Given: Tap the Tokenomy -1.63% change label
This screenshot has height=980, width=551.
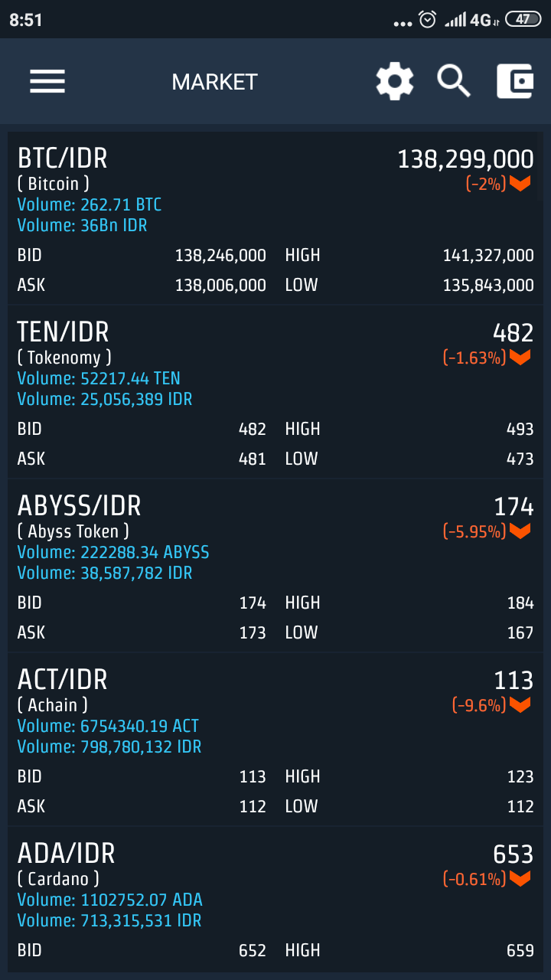Looking at the screenshot, I should click(474, 358).
